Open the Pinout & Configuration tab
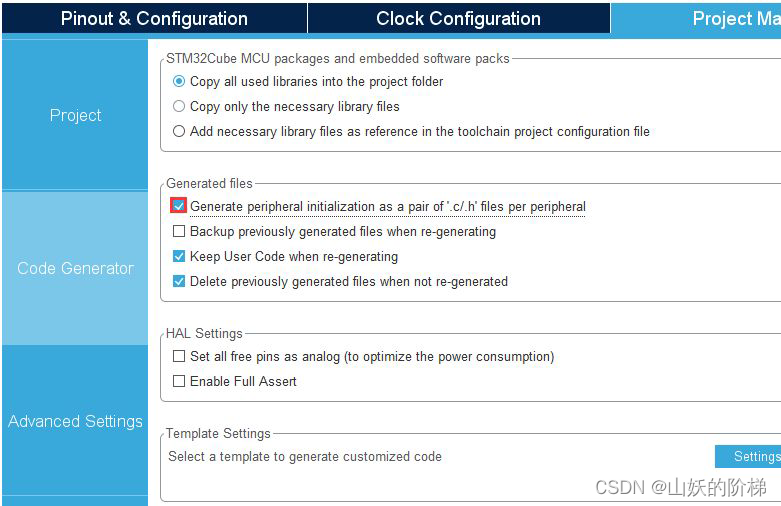The image size is (781, 506). pos(154,18)
